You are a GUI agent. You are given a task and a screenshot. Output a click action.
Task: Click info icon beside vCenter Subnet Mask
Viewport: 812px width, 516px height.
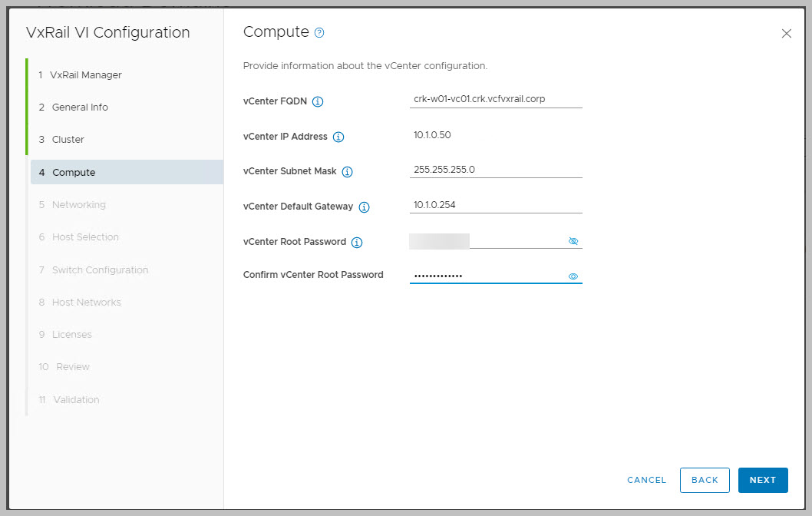(x=347, y=172)
